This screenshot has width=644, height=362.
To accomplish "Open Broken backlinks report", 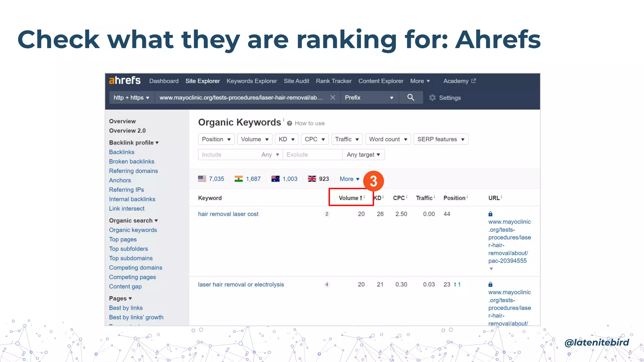I will tap(132, 162).
